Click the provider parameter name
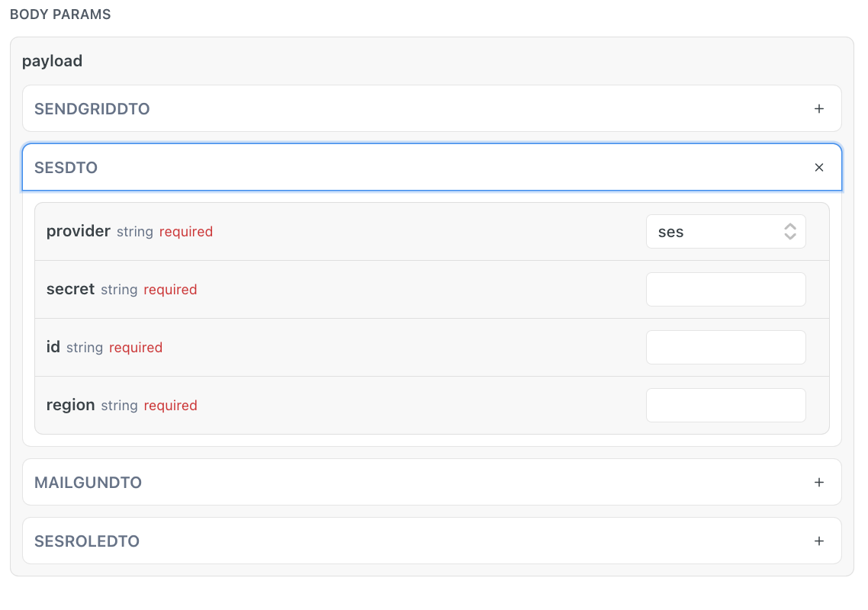The image size is (868, 610). pos(79,231)
